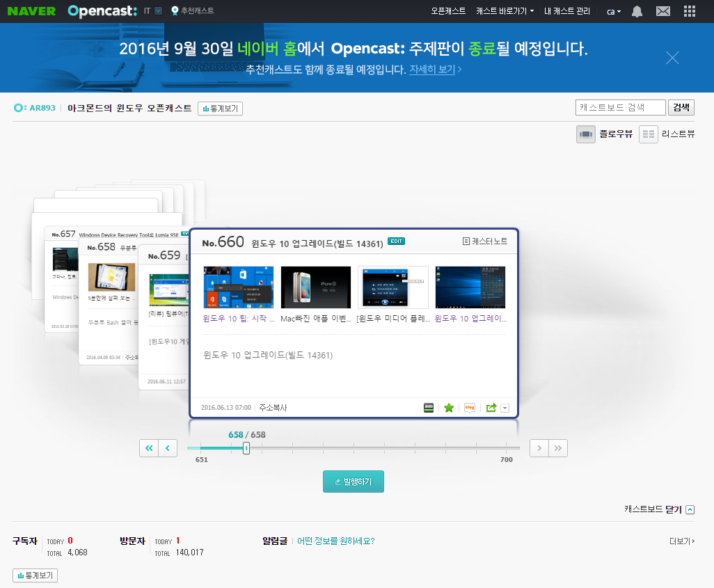Viewport: 714px width, 588px height.
Task: Expand the ca account dropdown
Action: click(614, 11)
